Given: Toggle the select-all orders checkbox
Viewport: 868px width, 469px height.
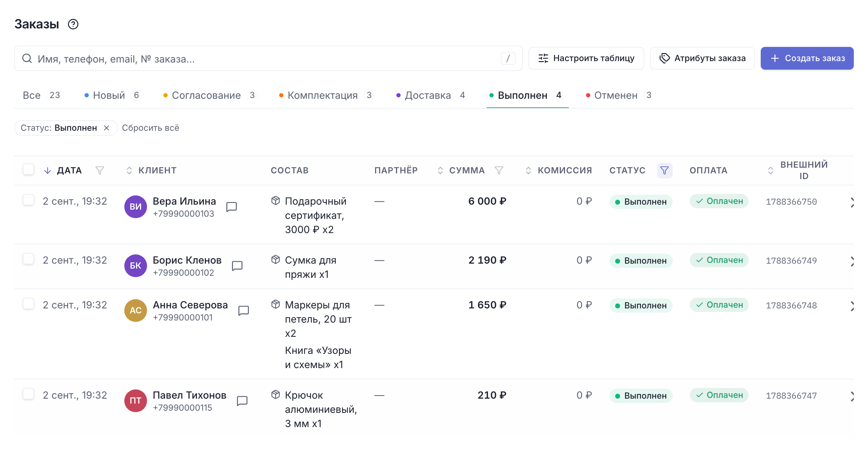Looking at the screenshot, I should tap(28, 169).
